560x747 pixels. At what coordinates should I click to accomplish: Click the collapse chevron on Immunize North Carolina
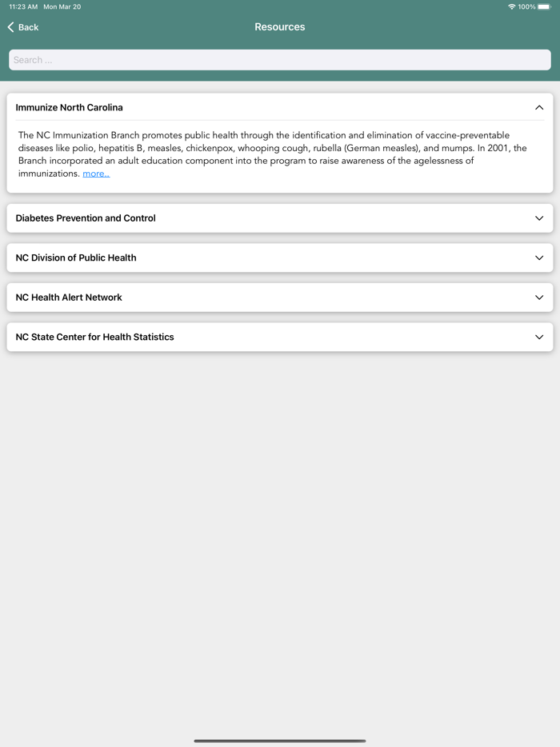540,106
